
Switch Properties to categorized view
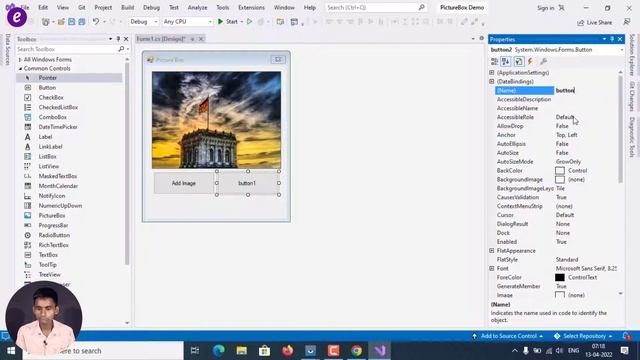[x=494, y=61]
